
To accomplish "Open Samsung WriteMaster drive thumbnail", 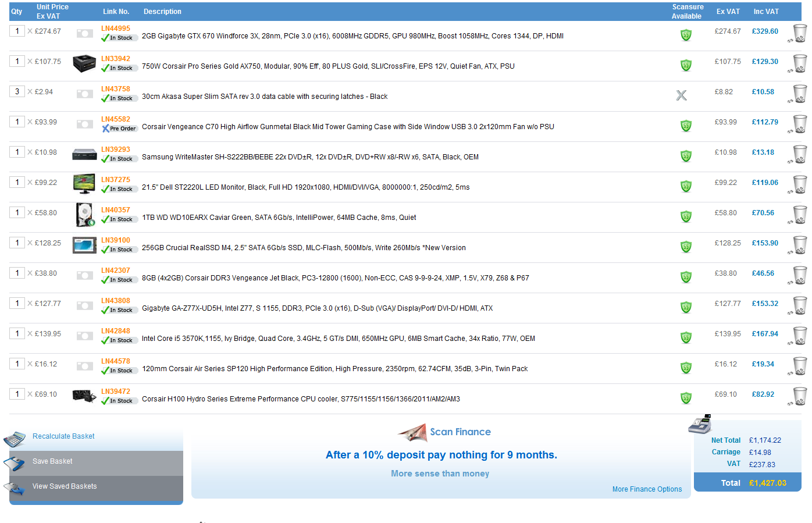I will 84,155.
